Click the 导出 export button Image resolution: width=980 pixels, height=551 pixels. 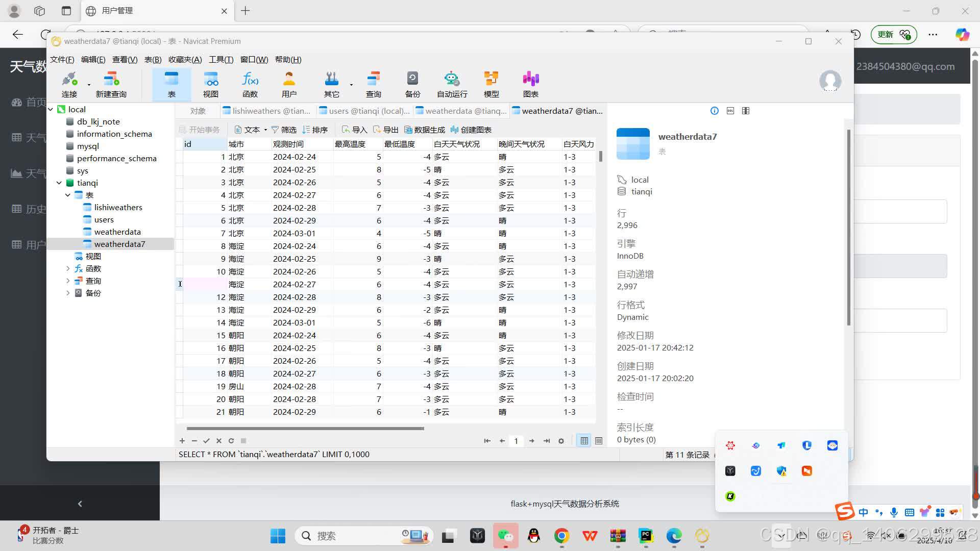[385, 130]
